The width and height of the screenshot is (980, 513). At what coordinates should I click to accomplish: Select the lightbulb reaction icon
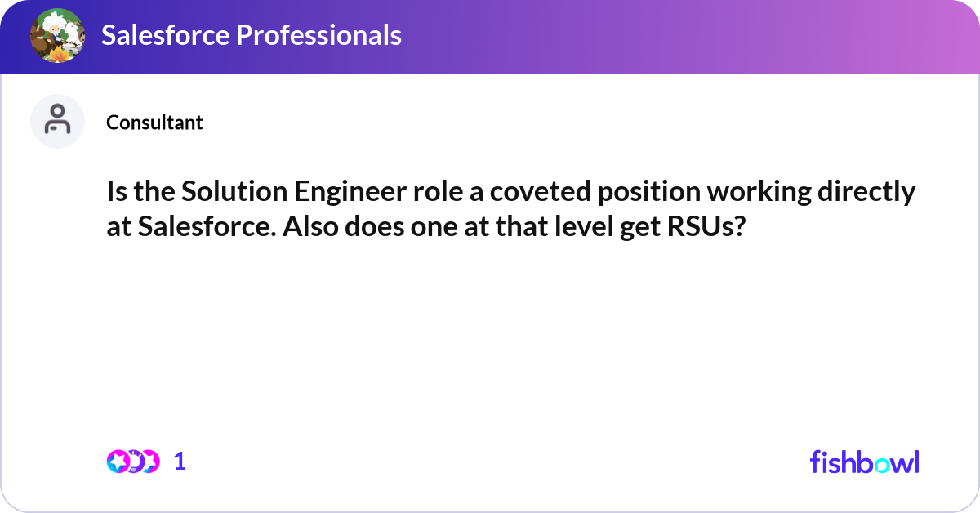click(x=133, y=462)
